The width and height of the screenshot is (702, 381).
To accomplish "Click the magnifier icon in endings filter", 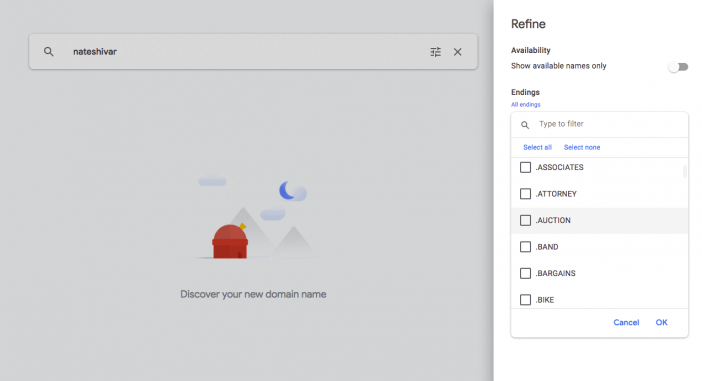I will 525,125.
